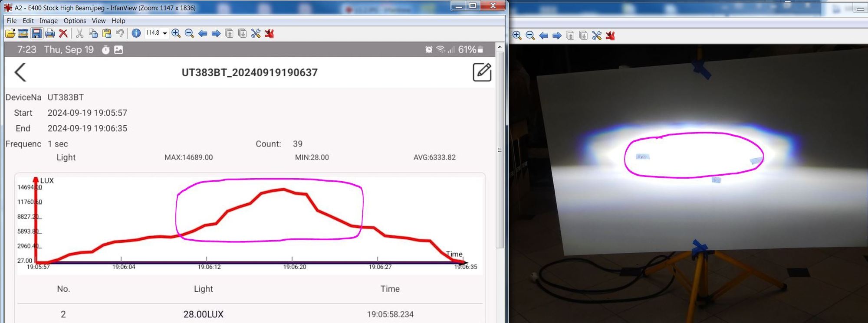Zoom out in the headlight photo window
The height and width of the screenshot is (323, 868).
pyautogui.click(x=530, y=36)
